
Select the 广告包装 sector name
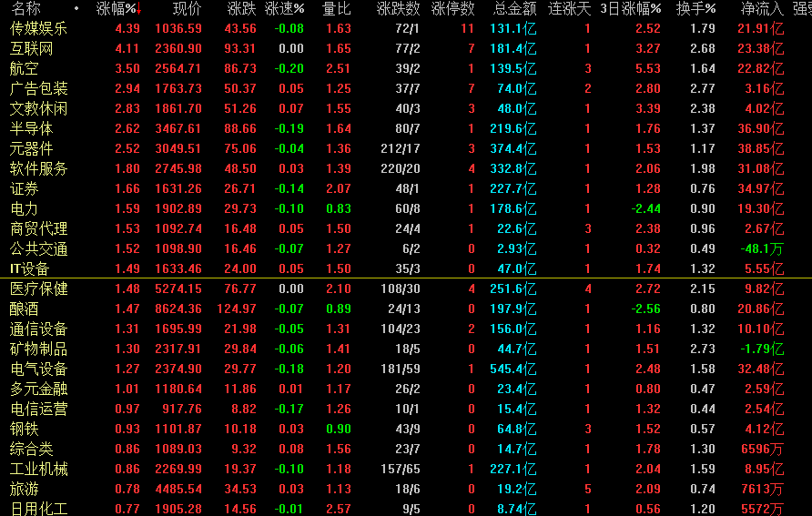[x=39, y=88]
